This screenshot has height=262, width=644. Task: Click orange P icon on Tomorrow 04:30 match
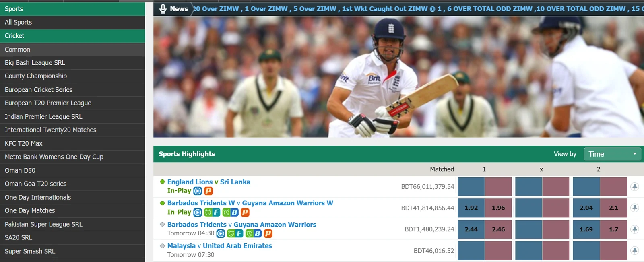(x=268, y=233)
